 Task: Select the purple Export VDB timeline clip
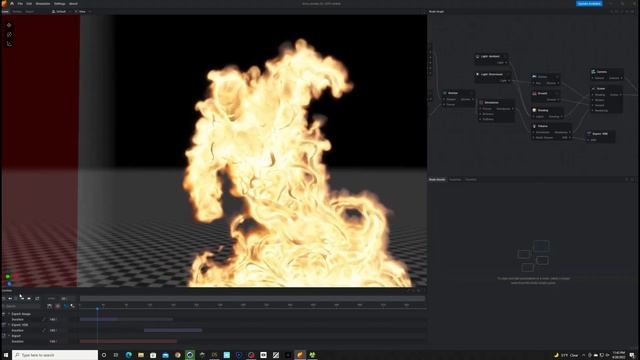173,330
